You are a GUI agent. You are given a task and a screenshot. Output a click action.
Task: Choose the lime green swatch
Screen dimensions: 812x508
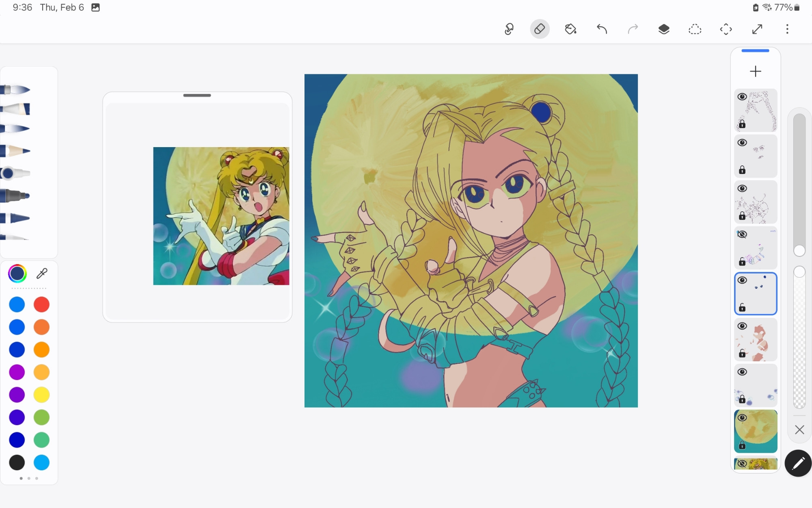[x=41, y=417]
